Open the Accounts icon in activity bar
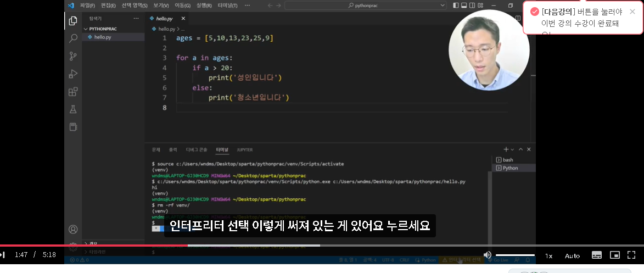 pos(73,229)
